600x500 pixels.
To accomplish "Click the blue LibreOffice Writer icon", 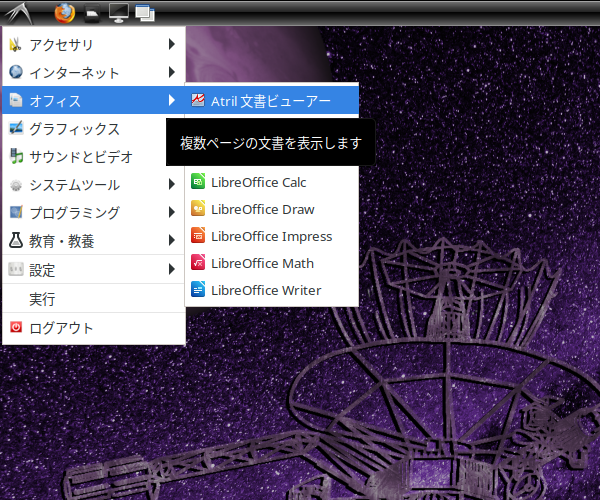I will tap(198, 290).
